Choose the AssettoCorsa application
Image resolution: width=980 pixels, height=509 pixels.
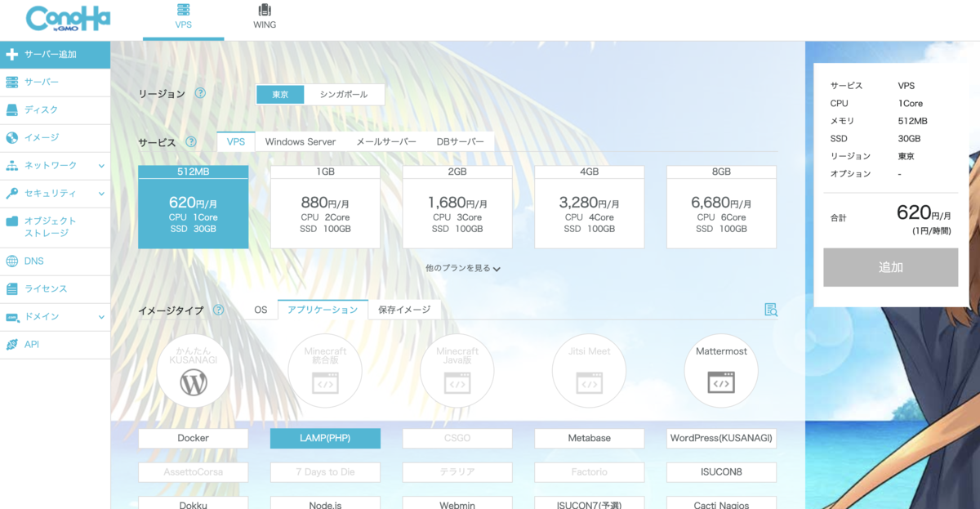point(194,471)
